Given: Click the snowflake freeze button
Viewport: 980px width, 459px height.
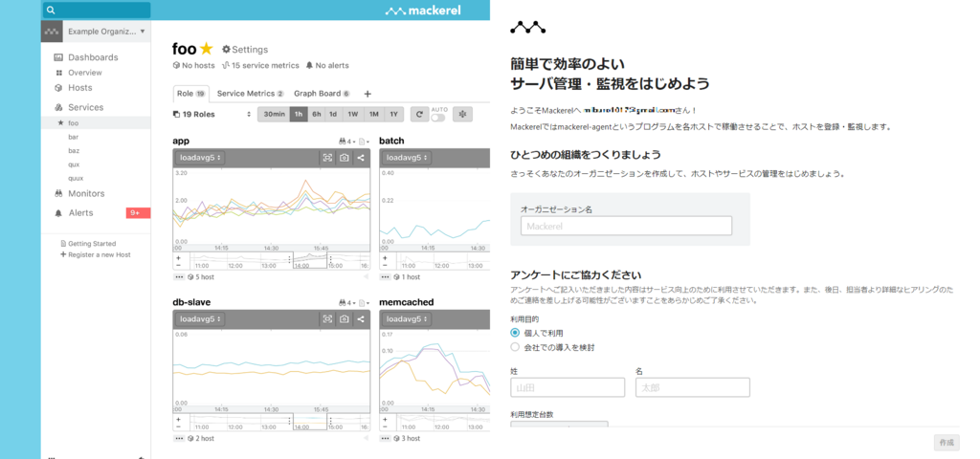Looking at the screenshot, I should [462, 115].
